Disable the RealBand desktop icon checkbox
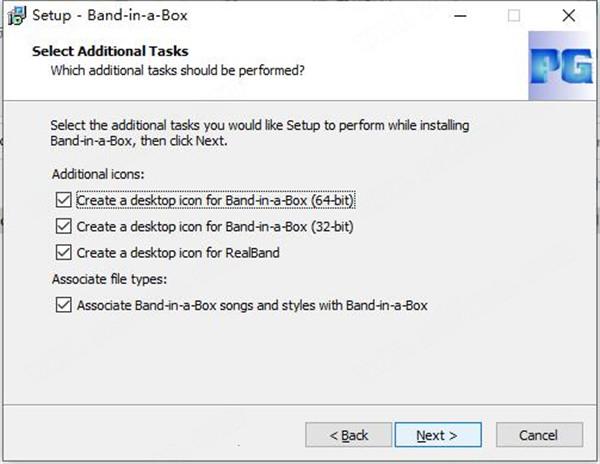Image resolution: width=600 pixels, height=464 pixels. [x=64, y=252]
